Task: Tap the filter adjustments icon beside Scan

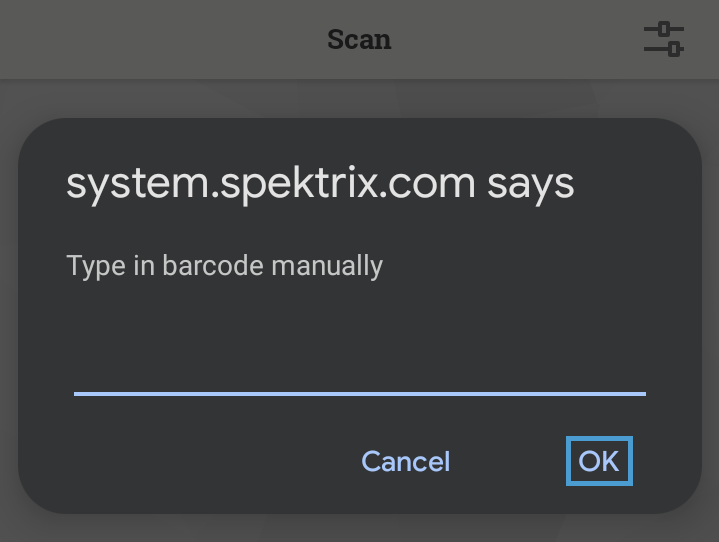Action: [663, 40]
